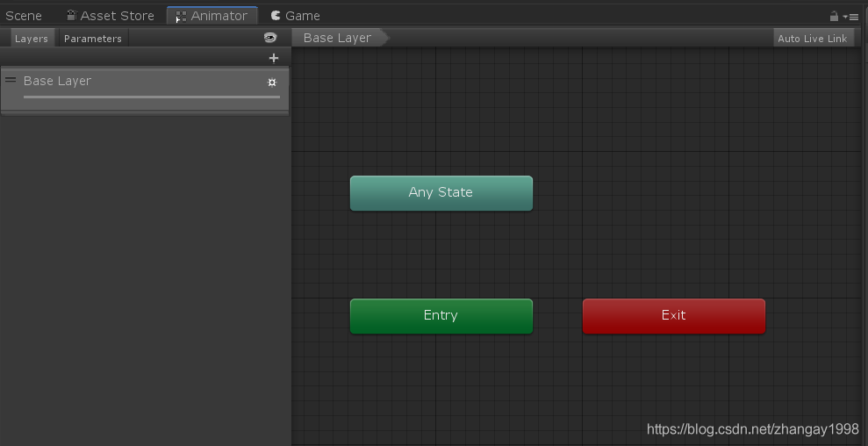
Task: Grab the Base Layer reorder handle
Action: click(x=11, y=80)
